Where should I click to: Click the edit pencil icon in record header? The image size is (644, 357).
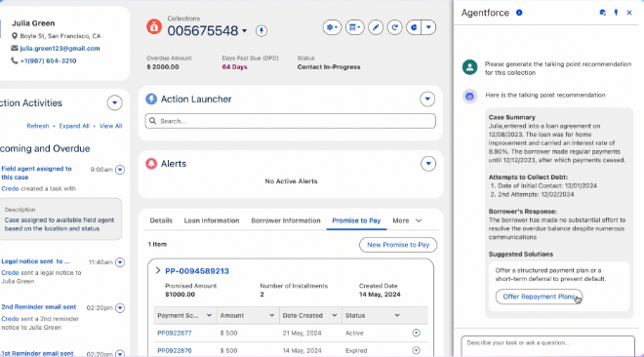coord(376,27)
